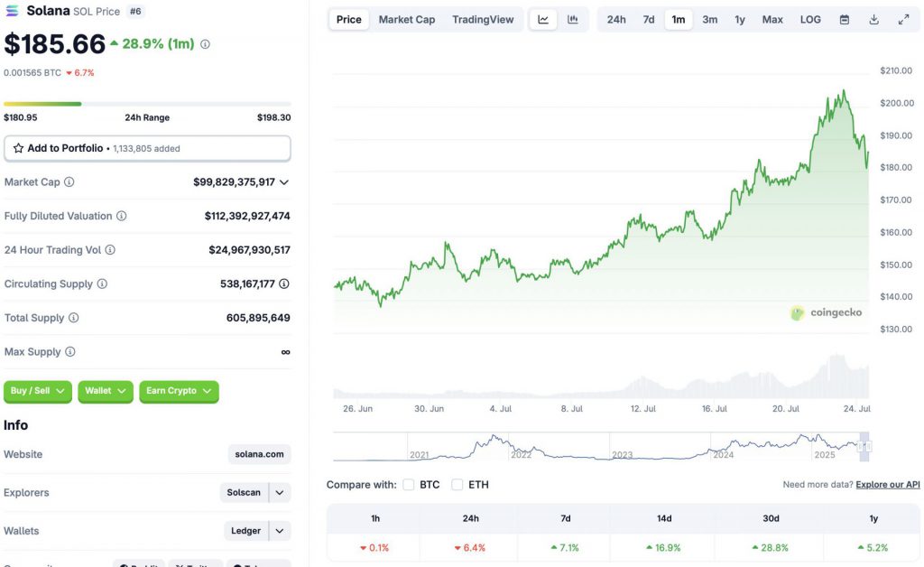Check the BTC compare checkbox

(x=410, y=484)
